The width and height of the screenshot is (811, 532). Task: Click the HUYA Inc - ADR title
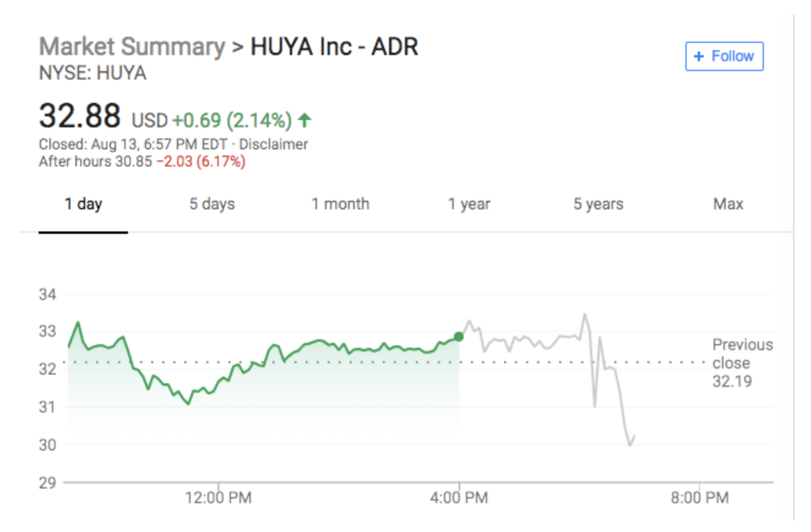(x=334, y=47)
